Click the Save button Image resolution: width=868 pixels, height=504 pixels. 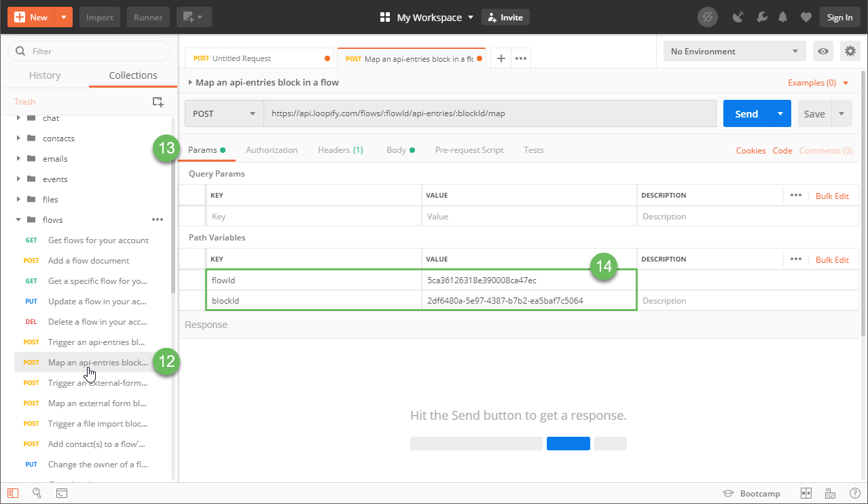(x=814, y=113)
